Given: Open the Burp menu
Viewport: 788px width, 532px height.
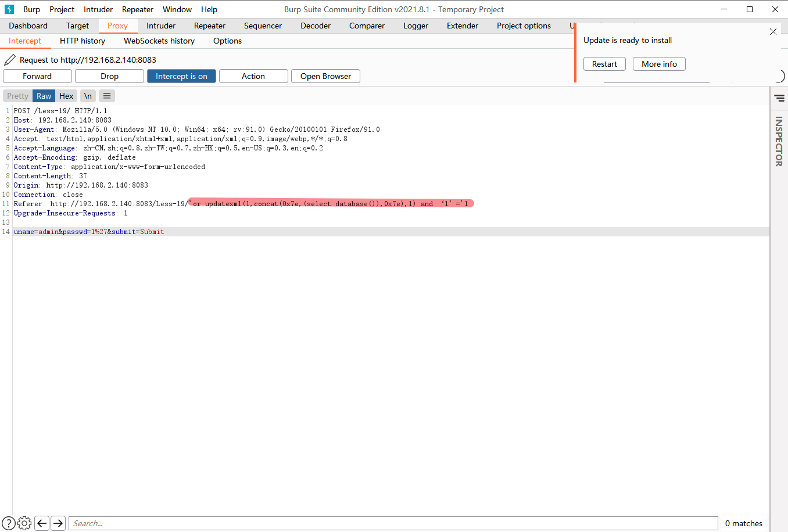Looking at the screenshot, I should pos(31,9).
